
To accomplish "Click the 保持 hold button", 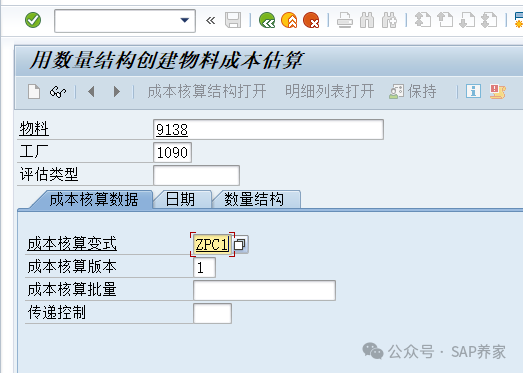I will coord(413,91).
